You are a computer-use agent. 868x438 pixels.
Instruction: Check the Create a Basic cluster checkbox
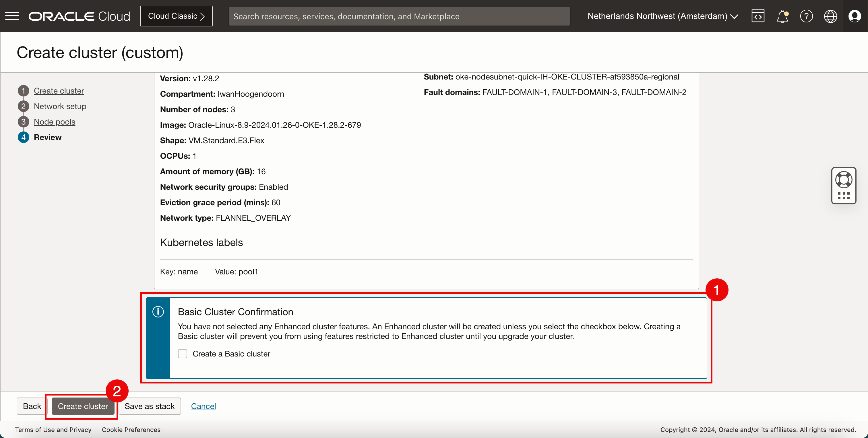pos(183,353)
